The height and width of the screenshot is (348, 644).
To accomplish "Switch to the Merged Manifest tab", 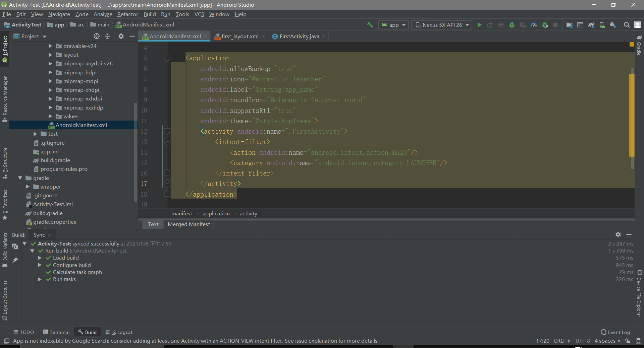I will [x=189, y=224].
